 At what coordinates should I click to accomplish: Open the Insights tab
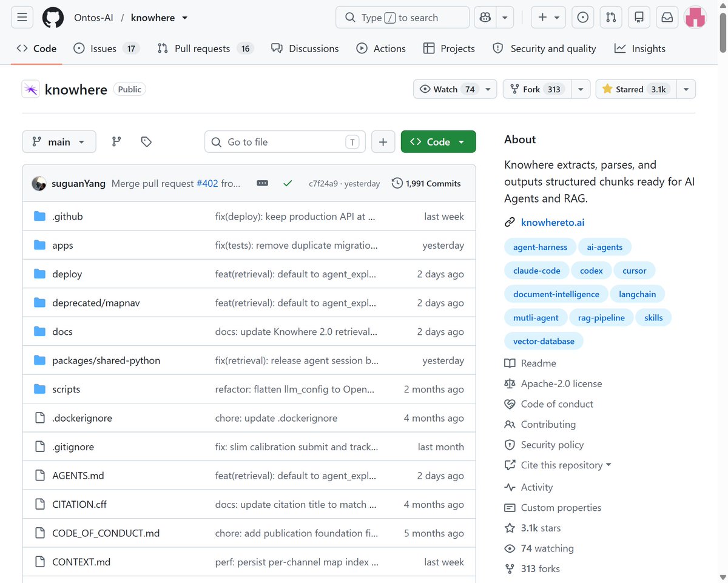640,49
